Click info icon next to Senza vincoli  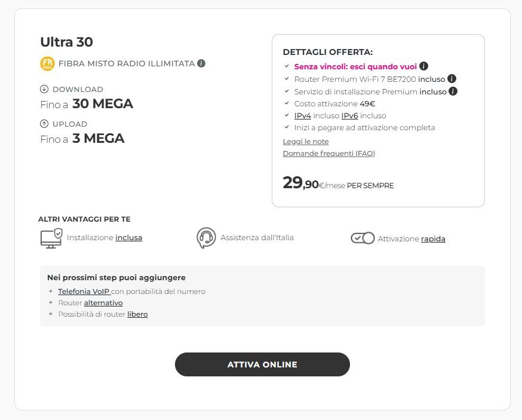click(x=423, y=66)
